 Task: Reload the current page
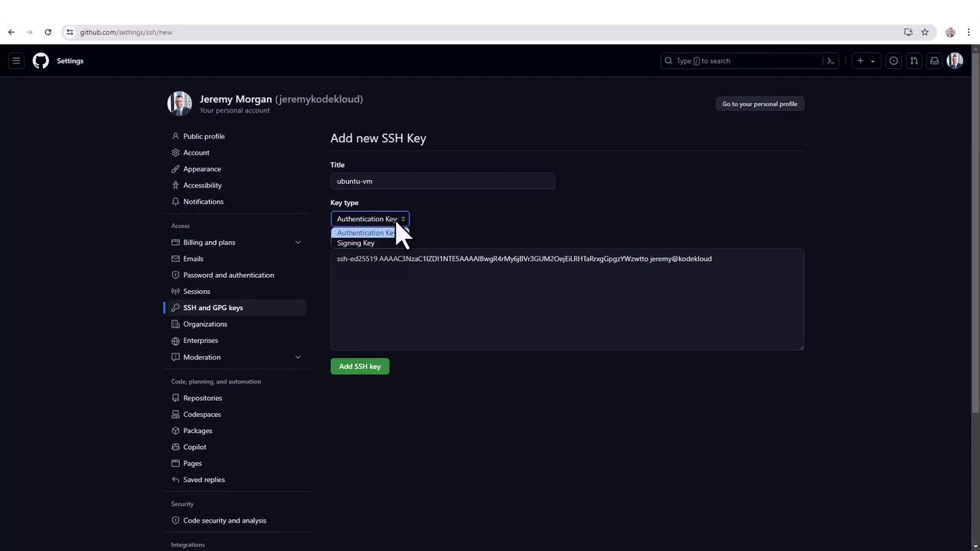click(x=47, y=32)
